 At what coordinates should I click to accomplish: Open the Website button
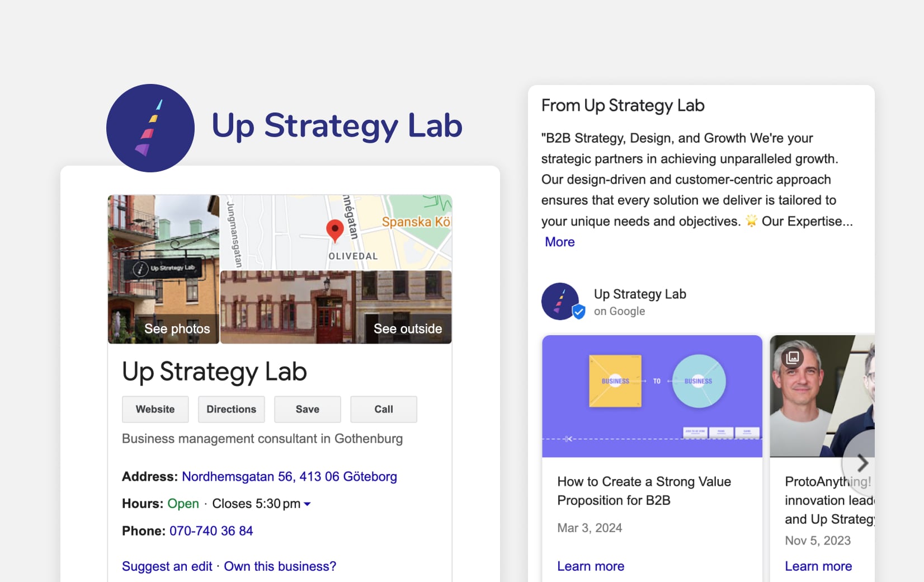point(155,409)
